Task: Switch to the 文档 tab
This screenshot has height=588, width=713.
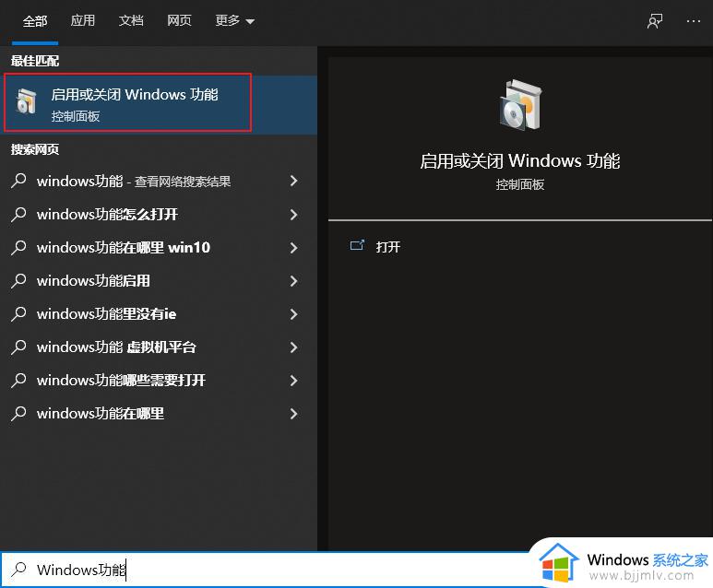Action: (x=131, y=20)
